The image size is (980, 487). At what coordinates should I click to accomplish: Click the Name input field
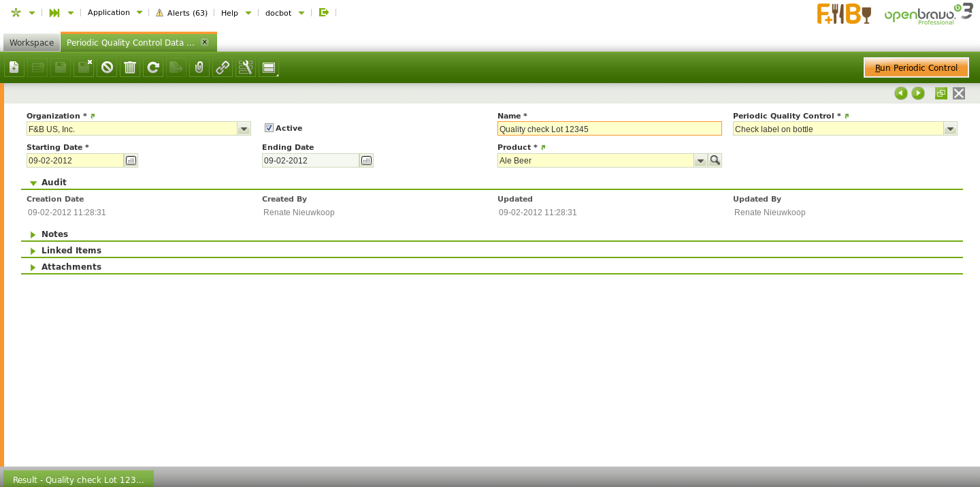[609, 129]
